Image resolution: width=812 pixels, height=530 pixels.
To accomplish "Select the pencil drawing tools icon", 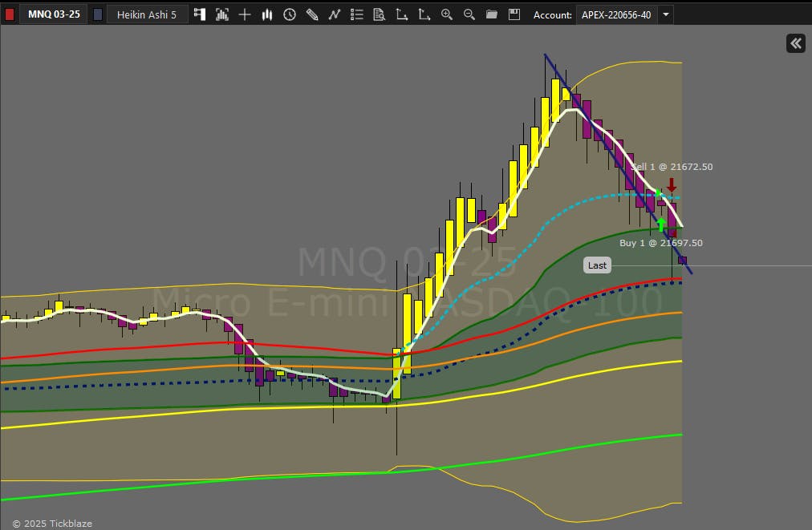I will tap(312, 14).
